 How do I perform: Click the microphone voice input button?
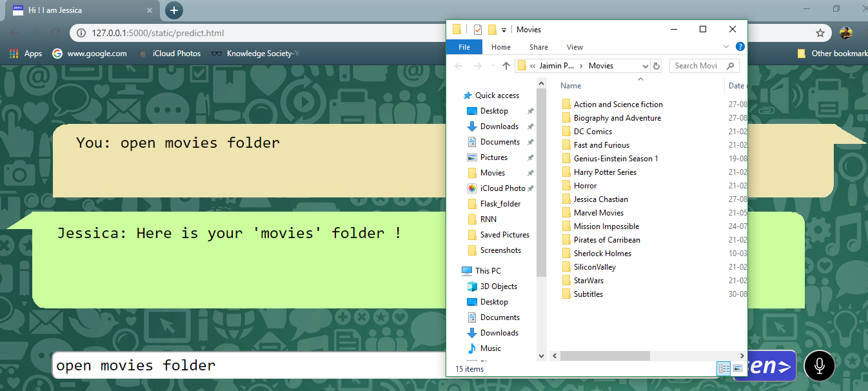[820, 366]
